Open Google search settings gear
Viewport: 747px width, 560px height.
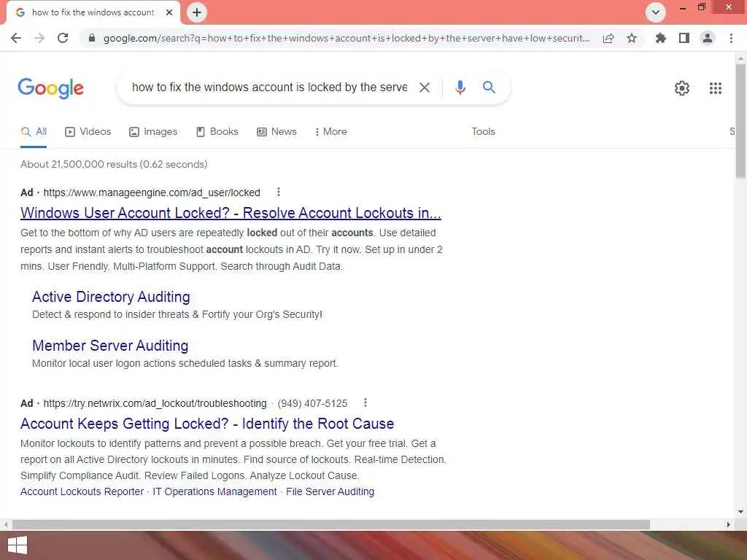pos(682,88)
